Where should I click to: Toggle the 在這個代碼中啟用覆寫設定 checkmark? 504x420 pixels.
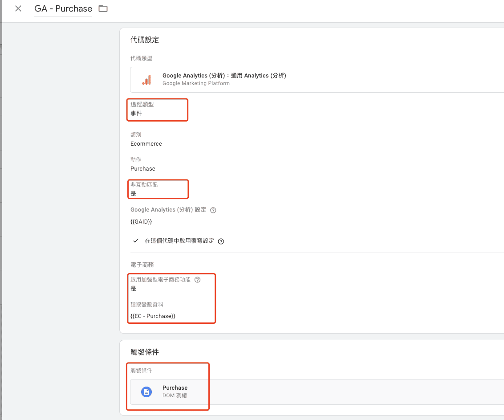point(136,241)
